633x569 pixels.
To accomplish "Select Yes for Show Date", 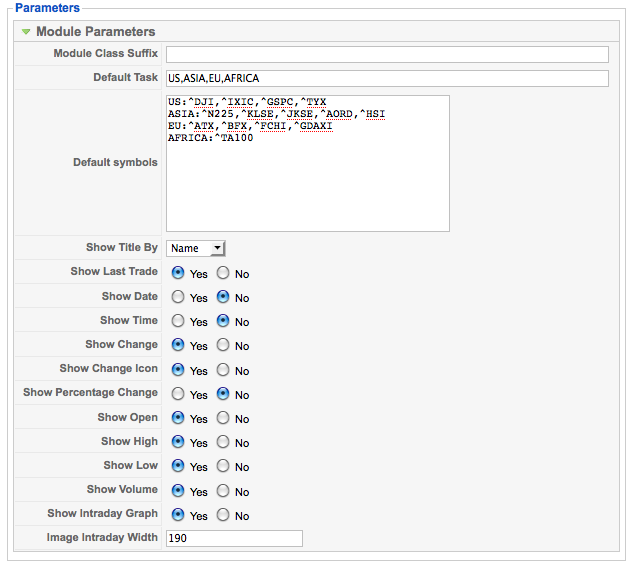I will coord(178,297).
